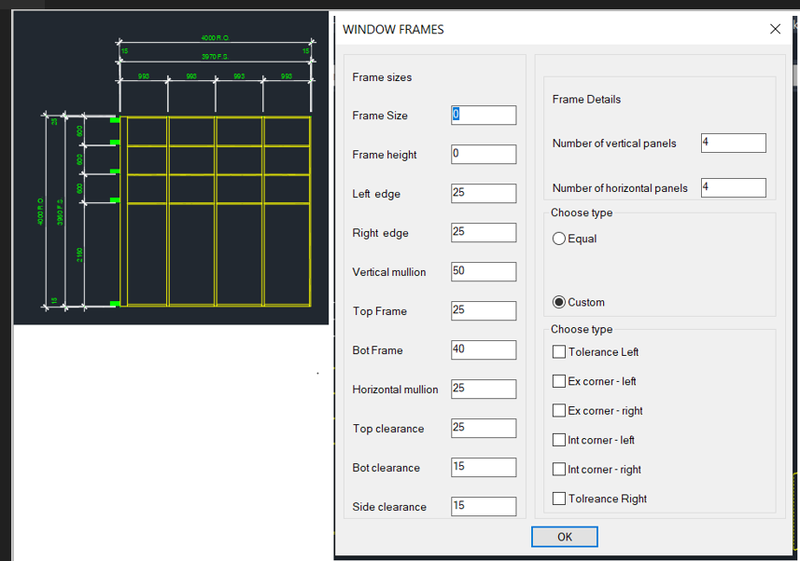Close the Window Frames dialog
The height and width of the screenshot is (561, 800).
(775, 29)
